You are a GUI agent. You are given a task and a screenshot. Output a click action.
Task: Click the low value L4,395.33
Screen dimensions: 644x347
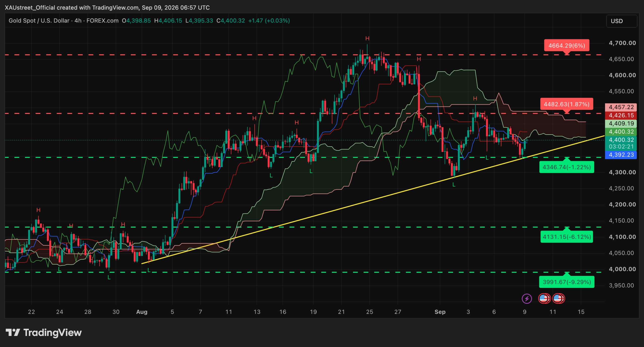[x=199, y=21]
